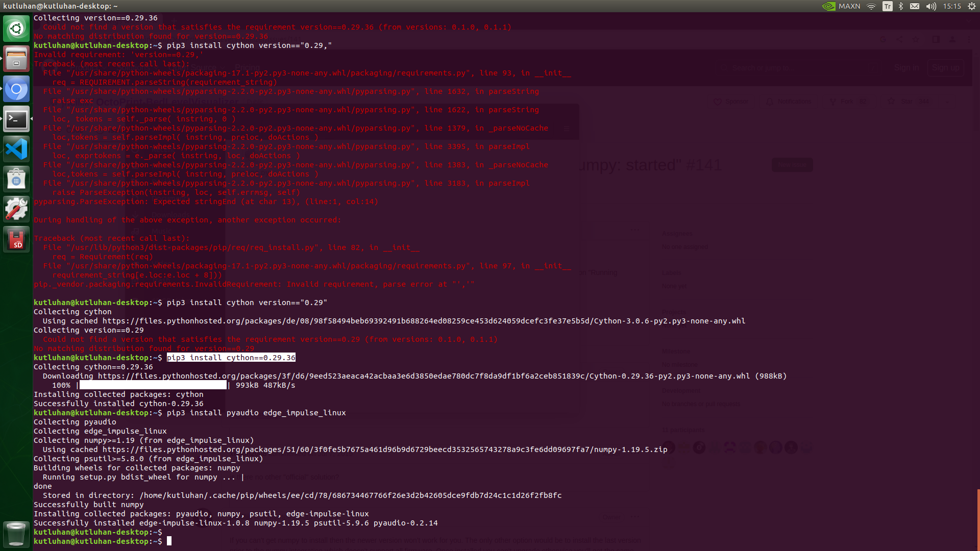Click the pyparsing.ParseException error line
This screenshot has width=980, height=551.
click(x=206, y=202)
